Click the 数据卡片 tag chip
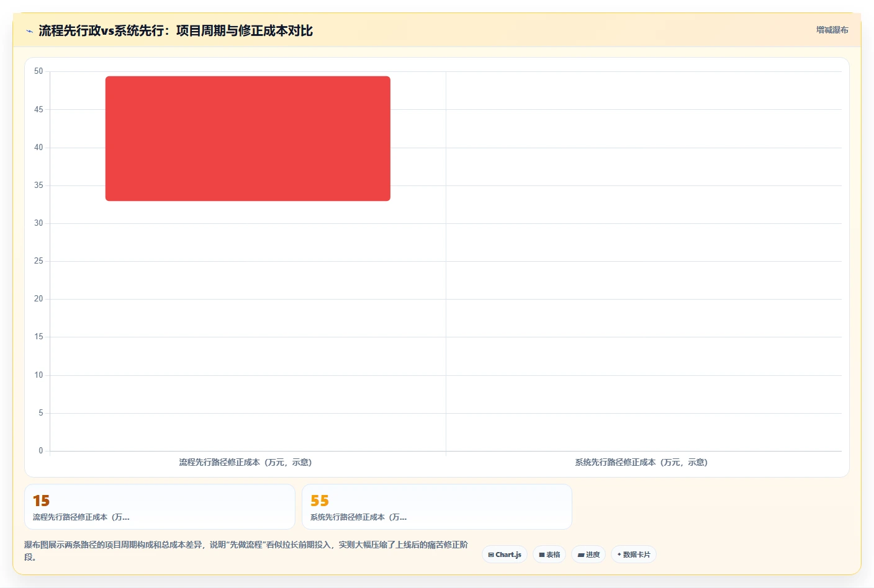 pyautogui.click(x=634, y=555)
